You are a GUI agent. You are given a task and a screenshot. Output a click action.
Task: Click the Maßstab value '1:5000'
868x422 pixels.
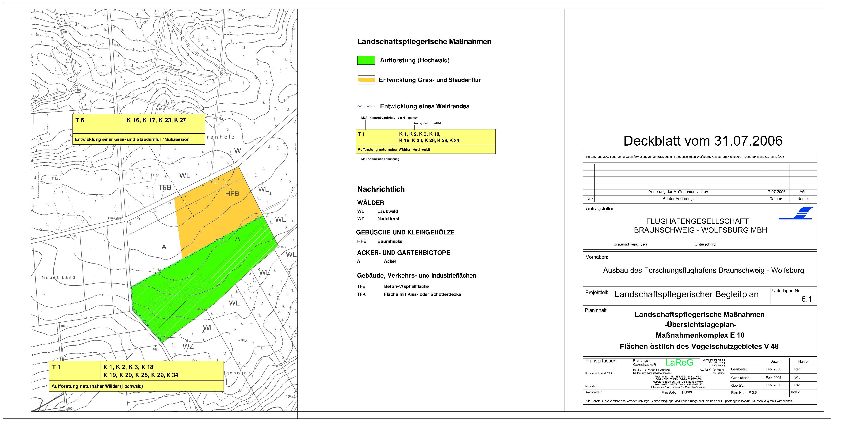click(686, 392)
